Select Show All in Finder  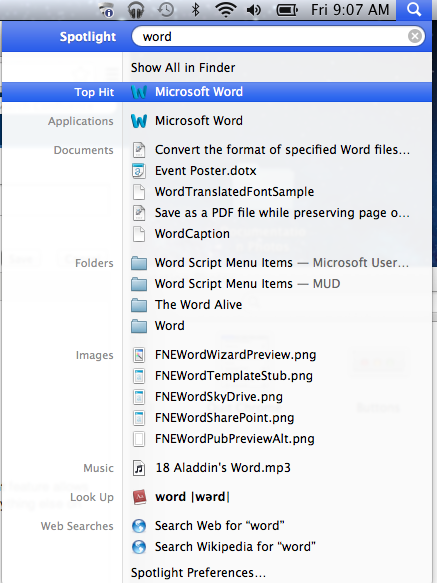(183, 68)
